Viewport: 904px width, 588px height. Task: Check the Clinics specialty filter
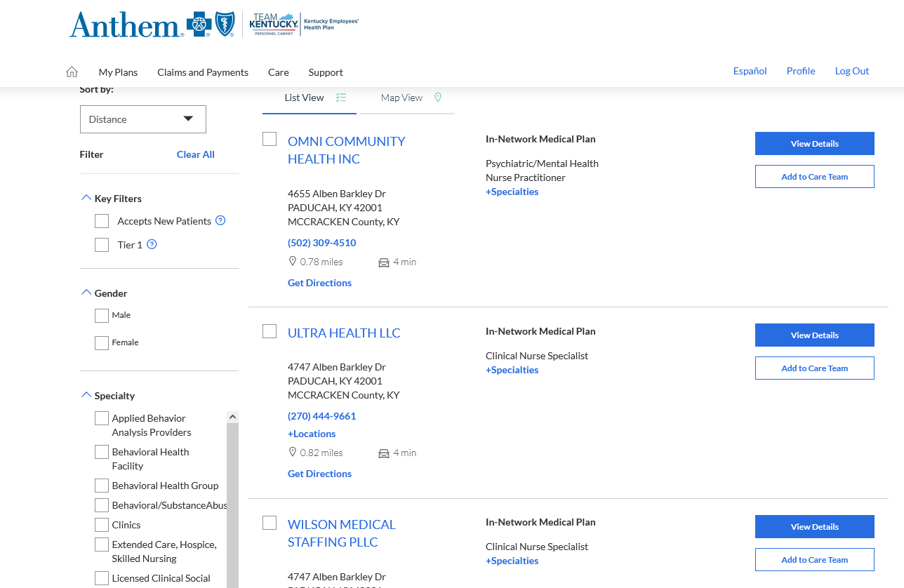click(102, 525)
